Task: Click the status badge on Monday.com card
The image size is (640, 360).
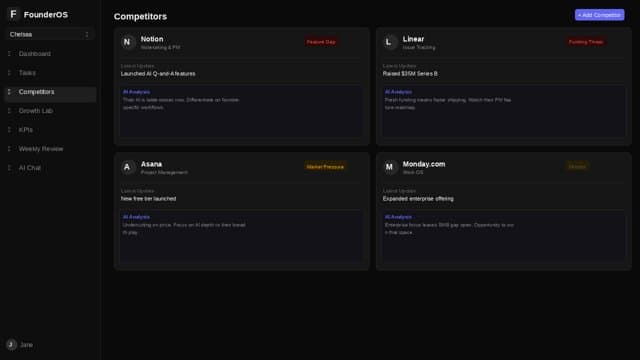Action: click(x=577, y=167)
